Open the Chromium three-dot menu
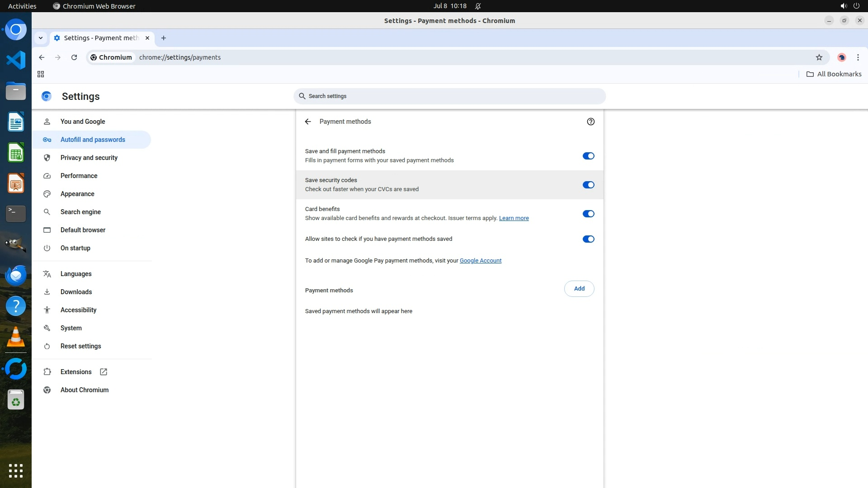Screen dimensions: 868x488 (x=858, y=57)
